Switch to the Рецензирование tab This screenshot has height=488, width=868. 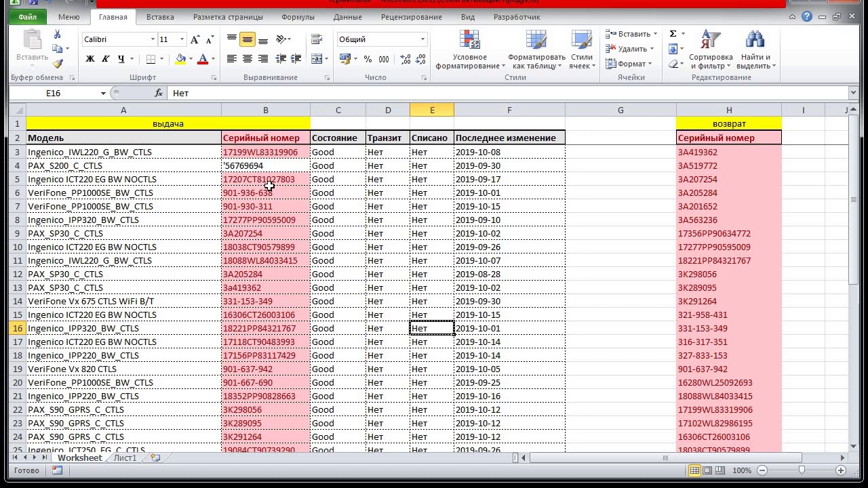point(412,17)
